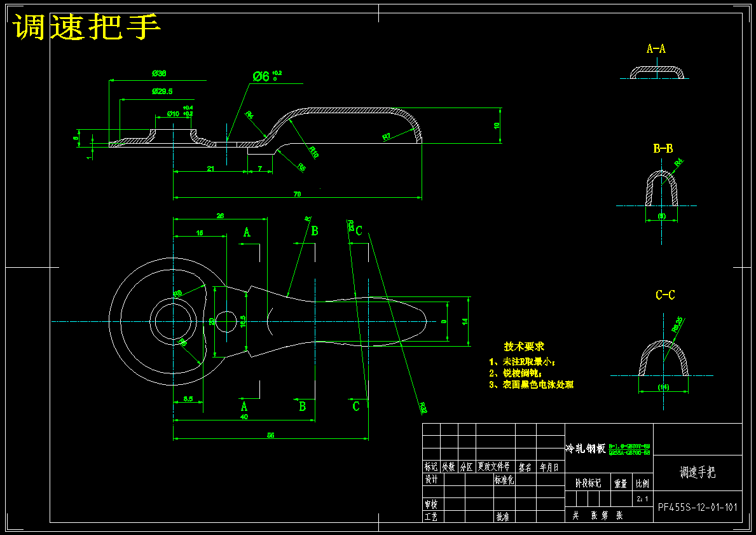
Task: Select the 40 dimension below the plan view
Action: point(244,416)
